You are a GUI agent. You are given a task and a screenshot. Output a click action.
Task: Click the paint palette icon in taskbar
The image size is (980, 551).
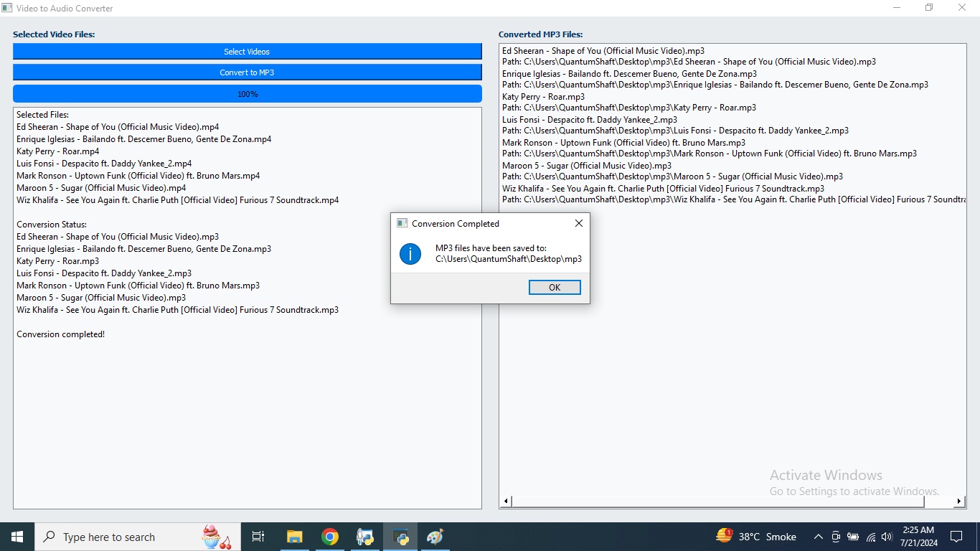click(435, 537)
